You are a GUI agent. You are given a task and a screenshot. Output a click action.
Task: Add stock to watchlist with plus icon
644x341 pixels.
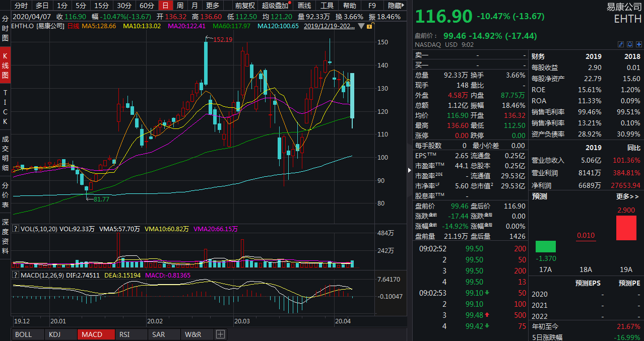638,44
